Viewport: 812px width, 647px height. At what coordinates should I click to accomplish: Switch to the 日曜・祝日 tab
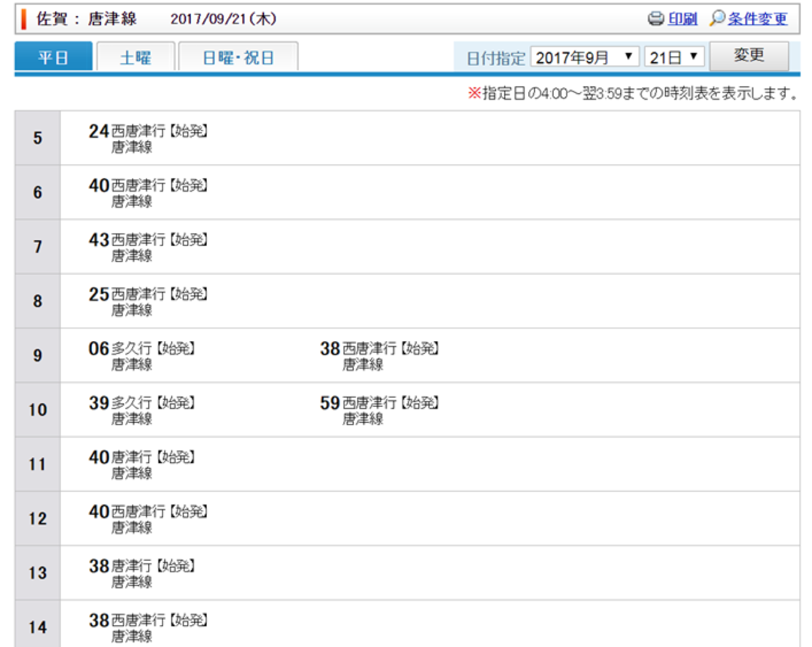238,57
